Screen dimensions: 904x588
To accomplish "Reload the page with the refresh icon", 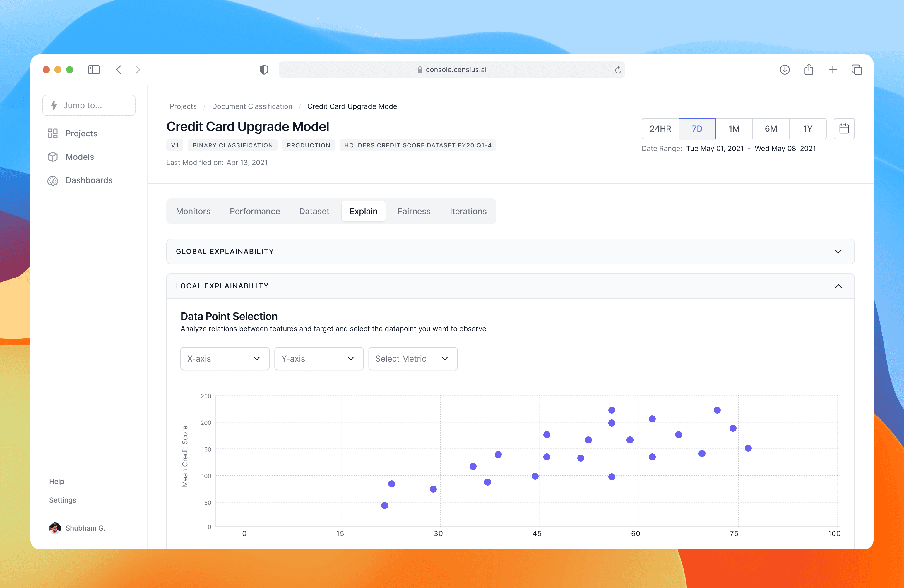I will pos(618,70).
